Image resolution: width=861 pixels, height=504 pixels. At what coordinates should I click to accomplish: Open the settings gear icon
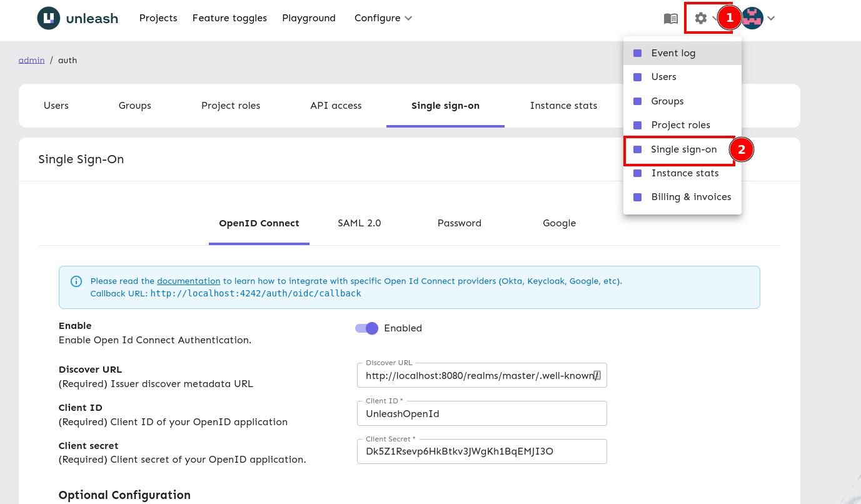point(700,18)
